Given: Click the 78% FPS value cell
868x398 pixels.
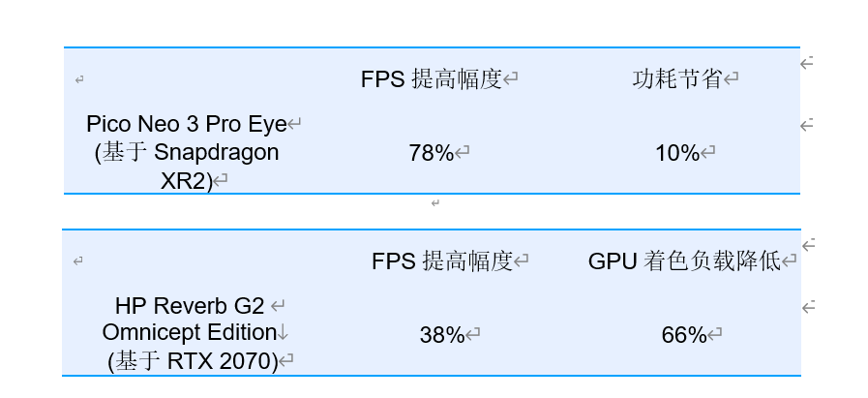Looking at the screenshot, I should coord(432,152).
